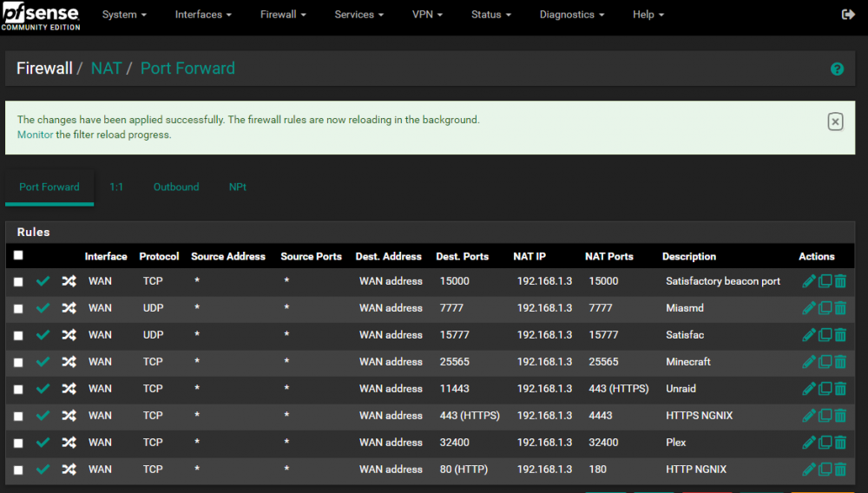Click the help question mark icon
This screenshot has height=493, width=868.
tap(837, 69)
